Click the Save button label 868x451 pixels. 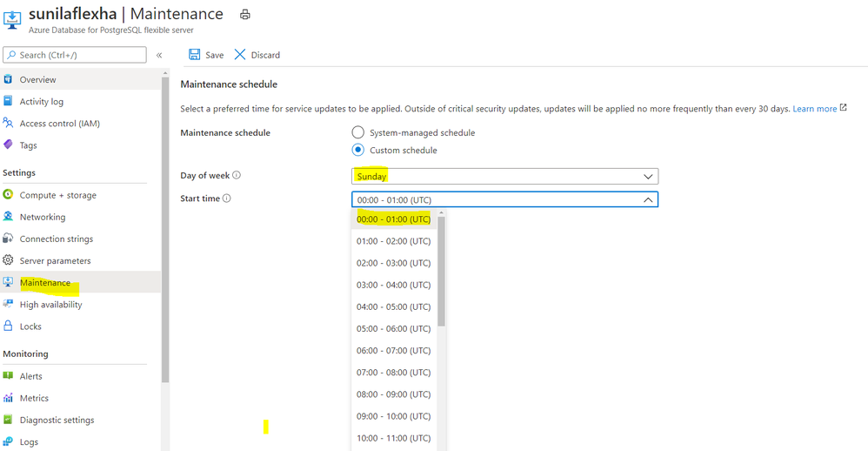pyautogui.click(x=214, y=55)
